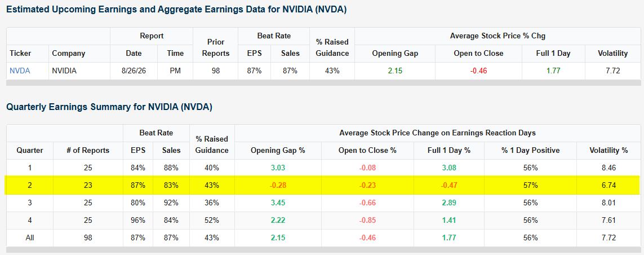Select the 8.46 volatility value
644x255 pixels.
(x=610, y=168)
